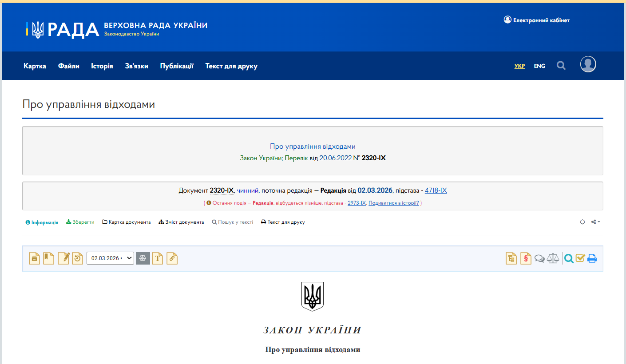The width and height of the screenshot is (626, 364).
Task: Open the document card archive icon
Action: coord(34,258)
